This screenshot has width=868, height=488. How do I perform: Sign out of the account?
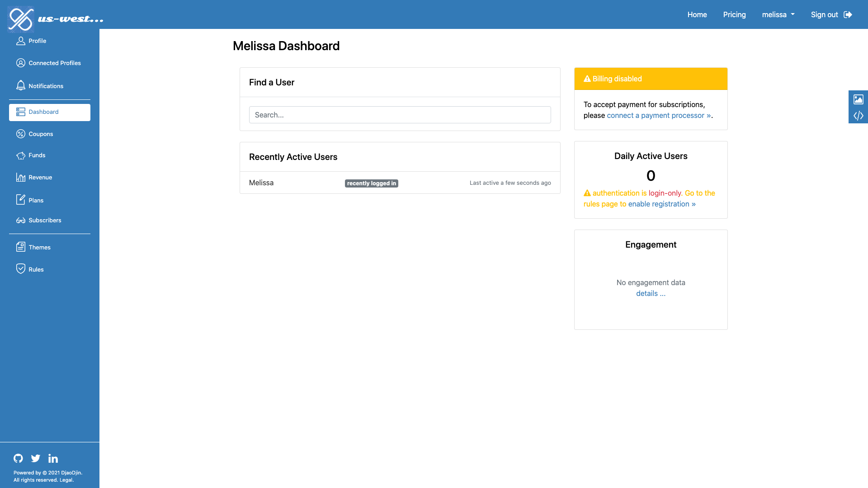831,15
